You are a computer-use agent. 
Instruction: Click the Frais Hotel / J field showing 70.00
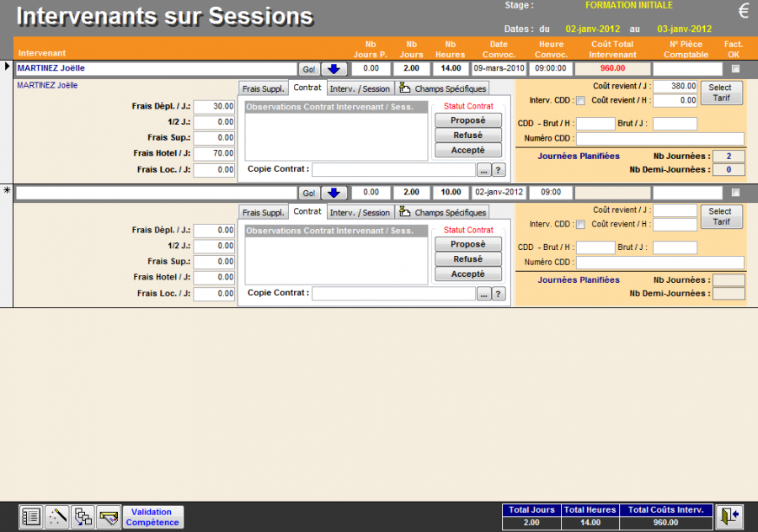click(214, 153)
